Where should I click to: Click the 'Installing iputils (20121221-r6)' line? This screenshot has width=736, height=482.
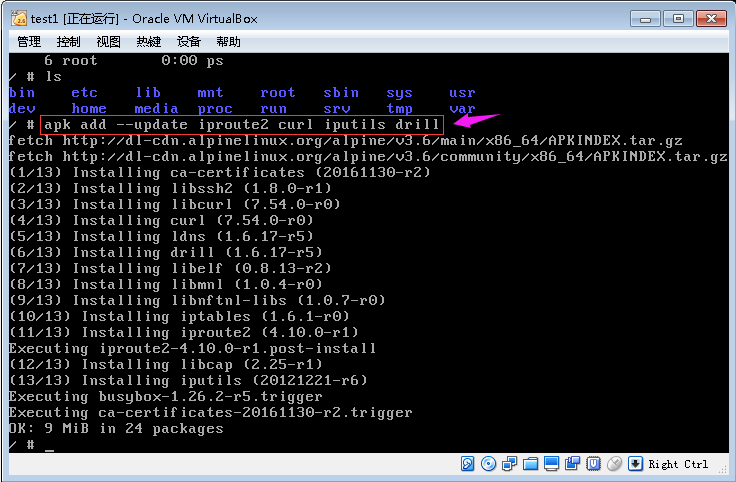click(x=188, y=380)
